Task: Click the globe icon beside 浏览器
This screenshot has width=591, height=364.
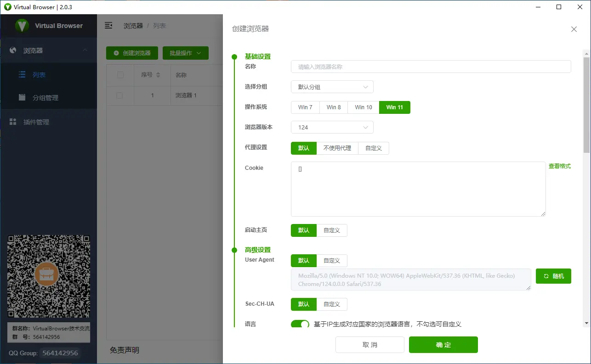Action: (x=13, y=50)
